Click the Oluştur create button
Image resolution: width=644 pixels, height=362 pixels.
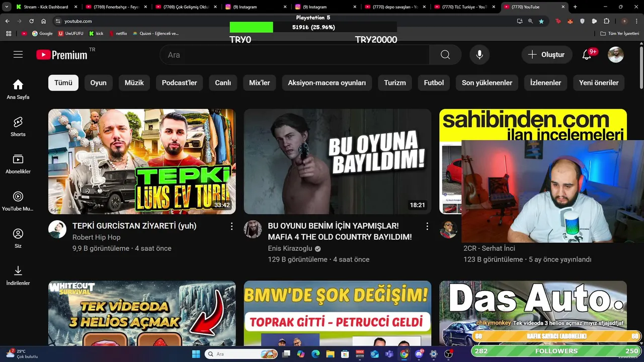tap(546, 55)
